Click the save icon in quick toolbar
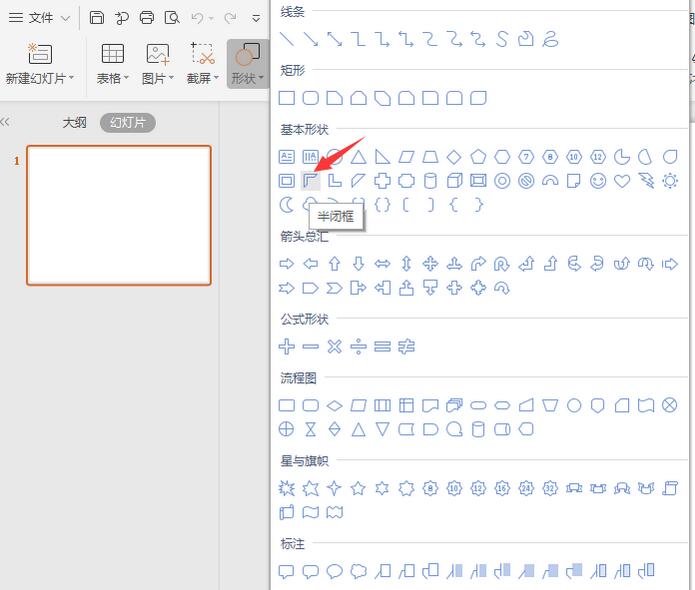Viewport: 695px width, 590px height. click(x=97, y=18)
